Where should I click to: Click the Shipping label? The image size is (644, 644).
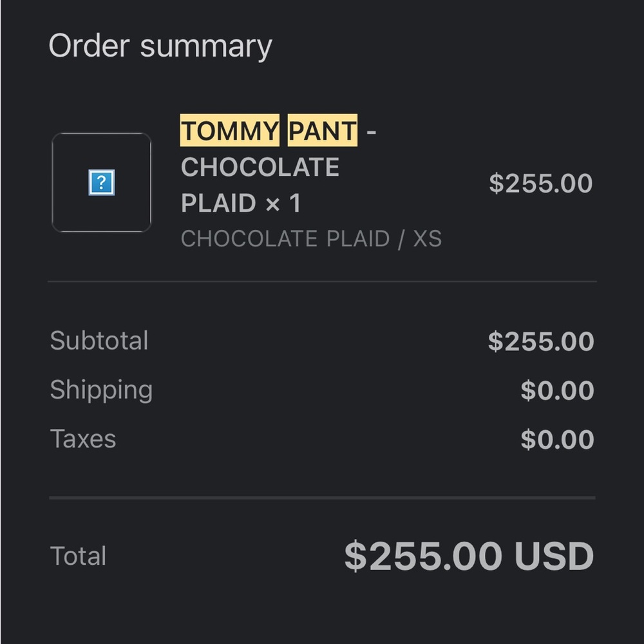tap(101, 390)
